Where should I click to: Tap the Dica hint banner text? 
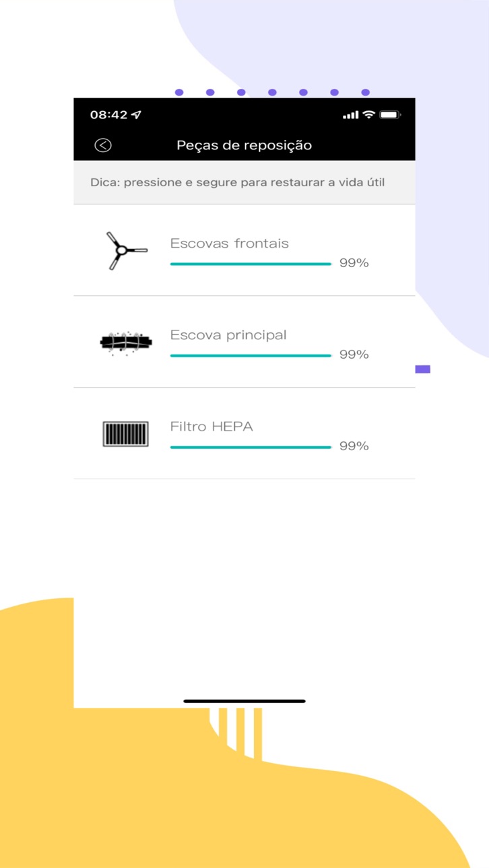238,182
